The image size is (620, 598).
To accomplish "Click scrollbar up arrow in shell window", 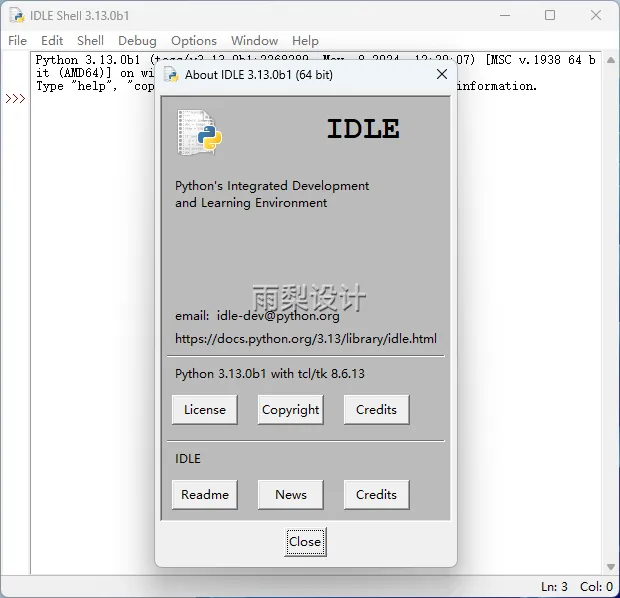I will pyautogui.click(x=611, y=60).
